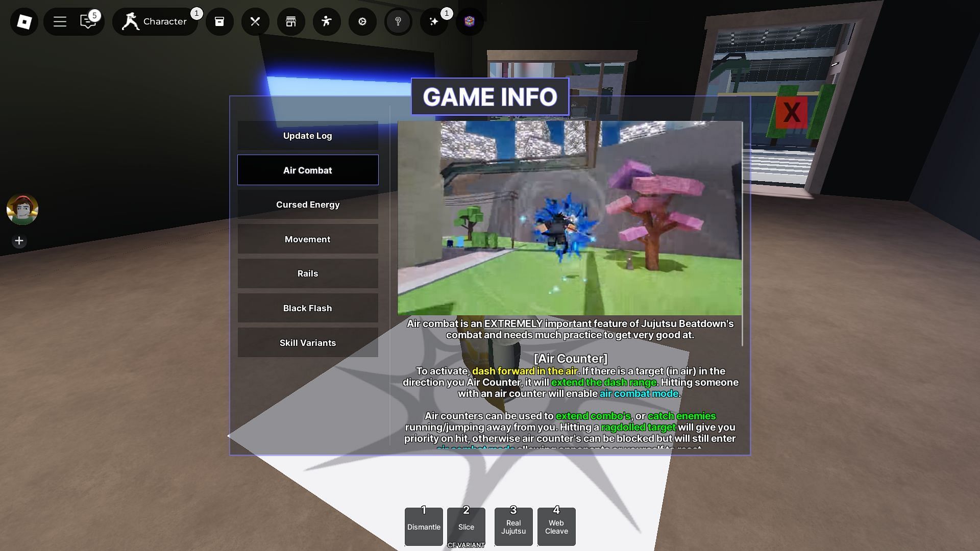Click the backpack/inventory icon
980x551 pixels.
[x=219, y=21]
